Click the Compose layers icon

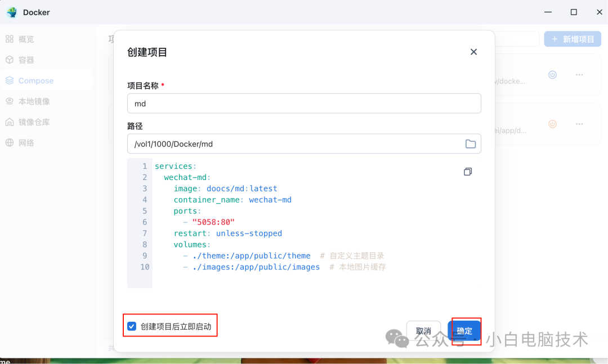[10, 80]
